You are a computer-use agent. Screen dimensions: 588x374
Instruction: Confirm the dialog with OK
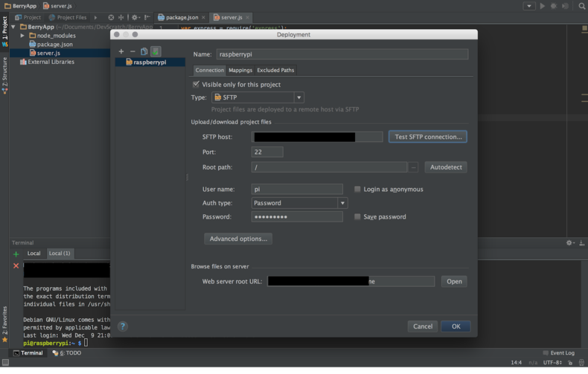456,326
